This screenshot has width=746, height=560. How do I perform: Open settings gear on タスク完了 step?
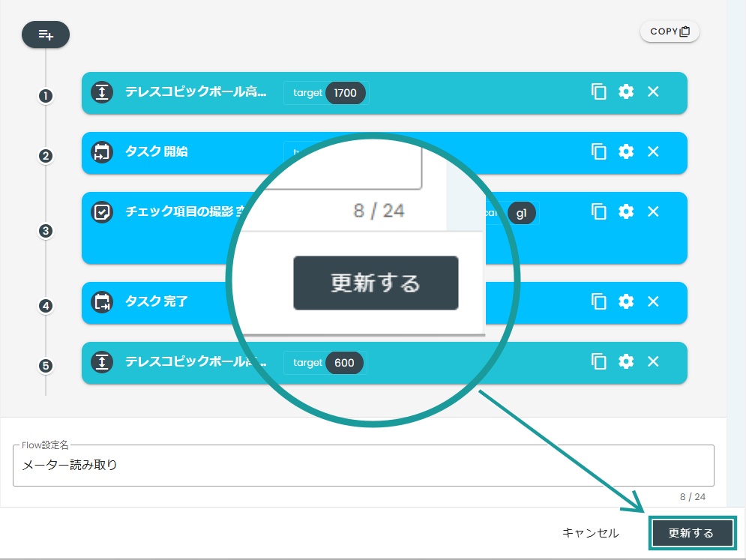[x=625, y=301]
